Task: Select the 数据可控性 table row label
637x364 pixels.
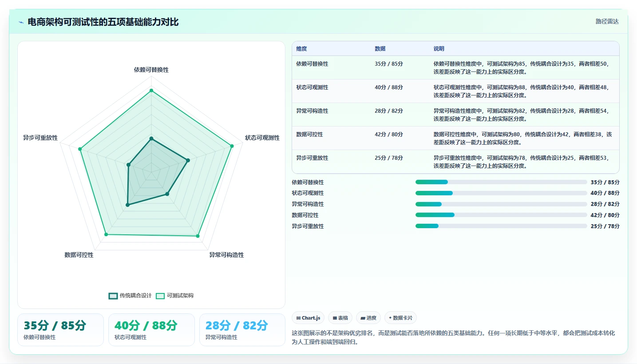Action: tap(310, 135)
